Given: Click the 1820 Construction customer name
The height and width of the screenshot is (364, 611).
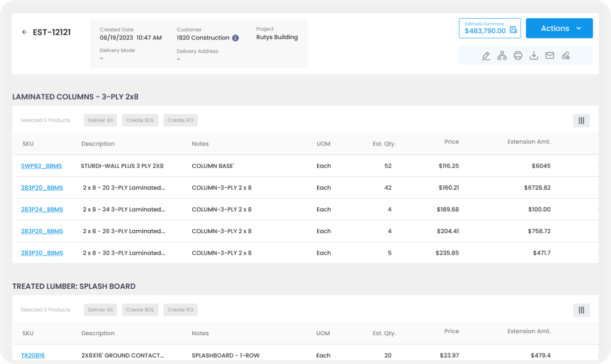Looking at the screenshot, I should coord(203,38).
